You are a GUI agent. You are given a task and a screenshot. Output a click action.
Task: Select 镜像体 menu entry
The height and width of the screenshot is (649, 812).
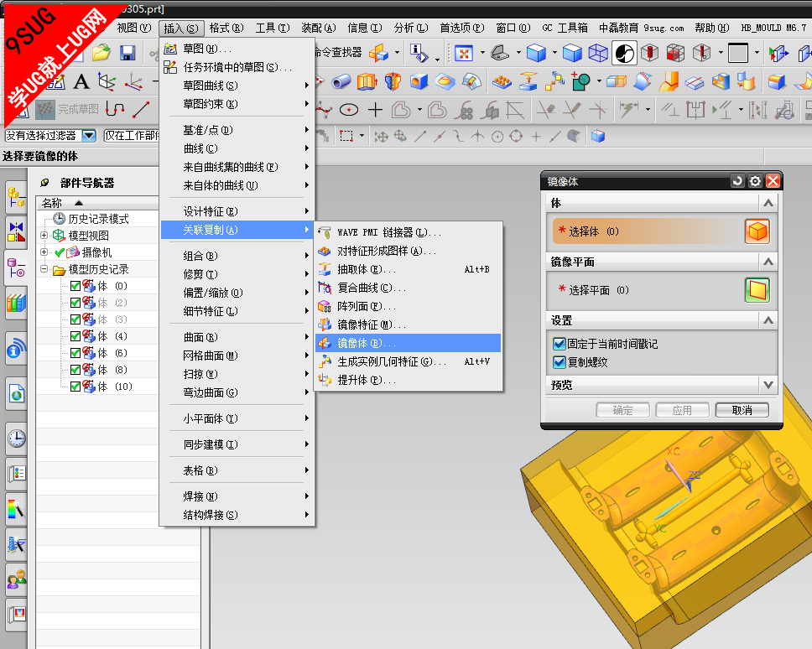[x=408, y=343]
